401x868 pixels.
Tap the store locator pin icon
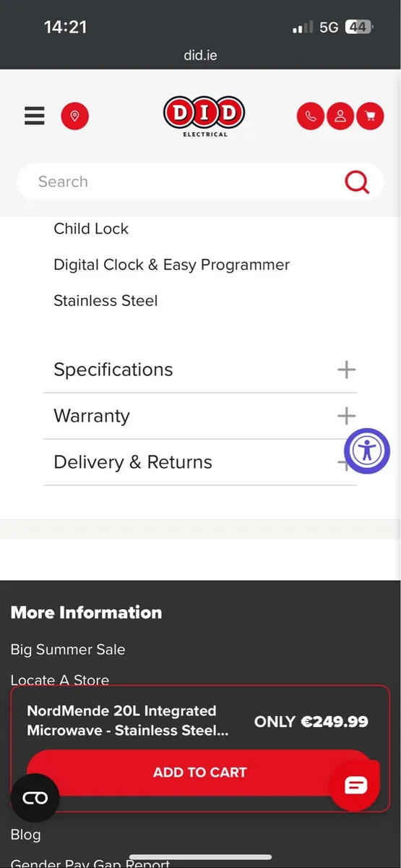point(74,116)
